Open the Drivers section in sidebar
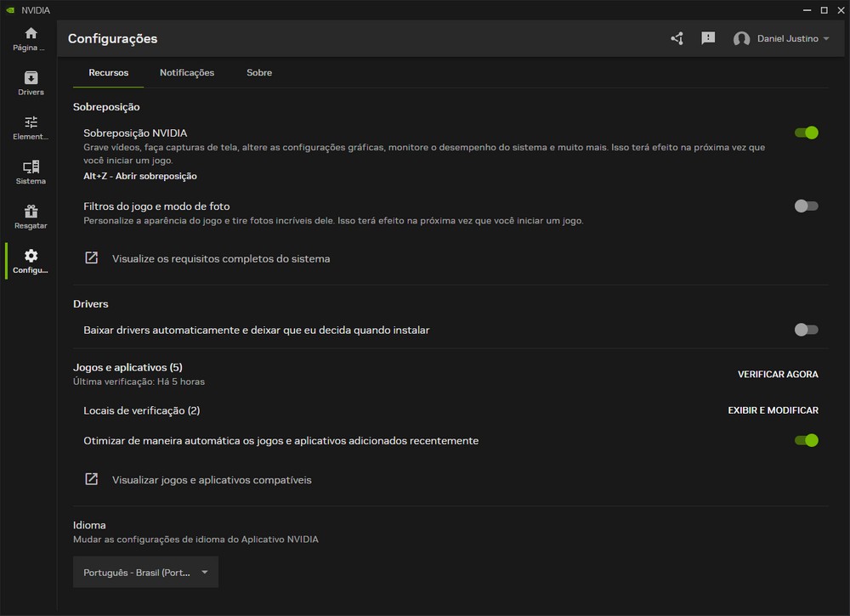This screenshot has width=850, height=616. [x=31, y=78]
